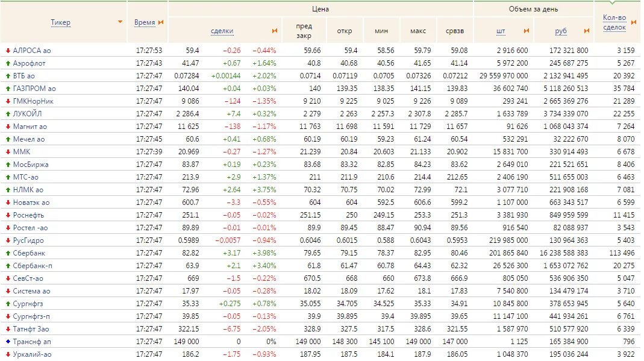Click green up arrow next to МосБиржа
644x361 pixels.
(8, 165)
